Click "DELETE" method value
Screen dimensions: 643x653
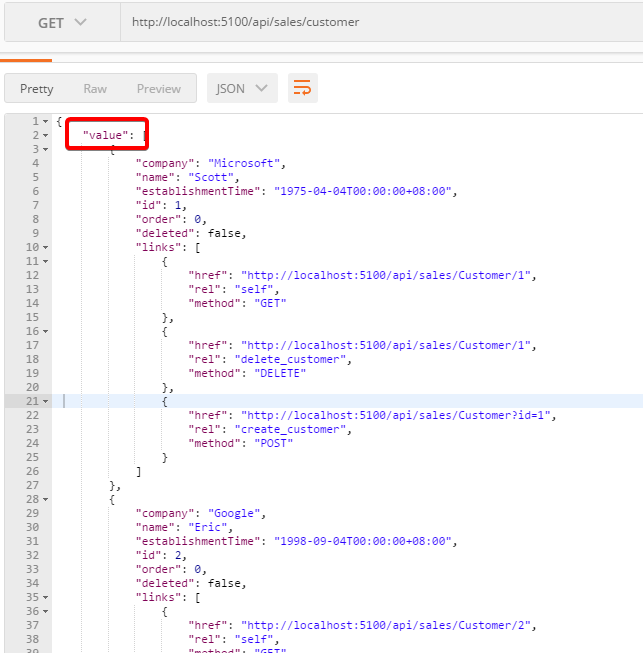(280, 373)
